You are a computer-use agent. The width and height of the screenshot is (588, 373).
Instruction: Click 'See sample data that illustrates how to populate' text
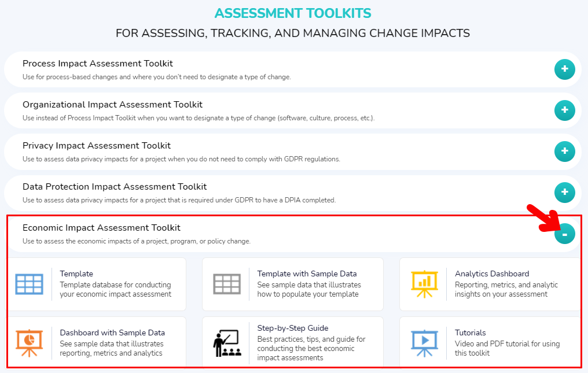(x=310, y=289)
